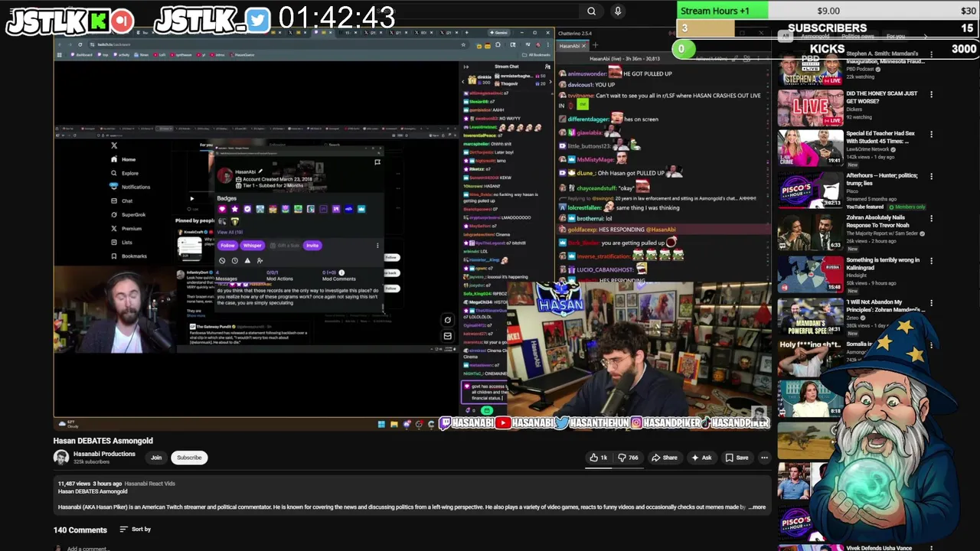Open the Hasanabi Productions channel name link
This screenshot has width=980, height=551.
pos(104,454)
